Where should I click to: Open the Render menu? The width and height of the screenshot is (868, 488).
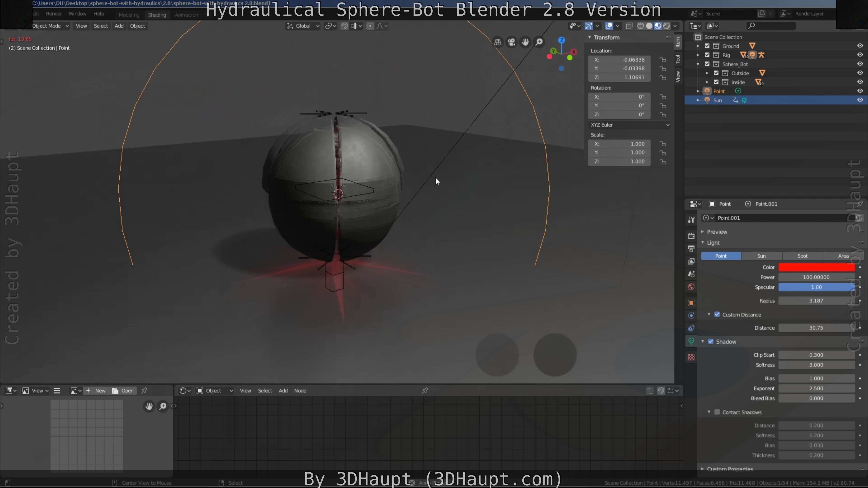click(x=54, y=14)
